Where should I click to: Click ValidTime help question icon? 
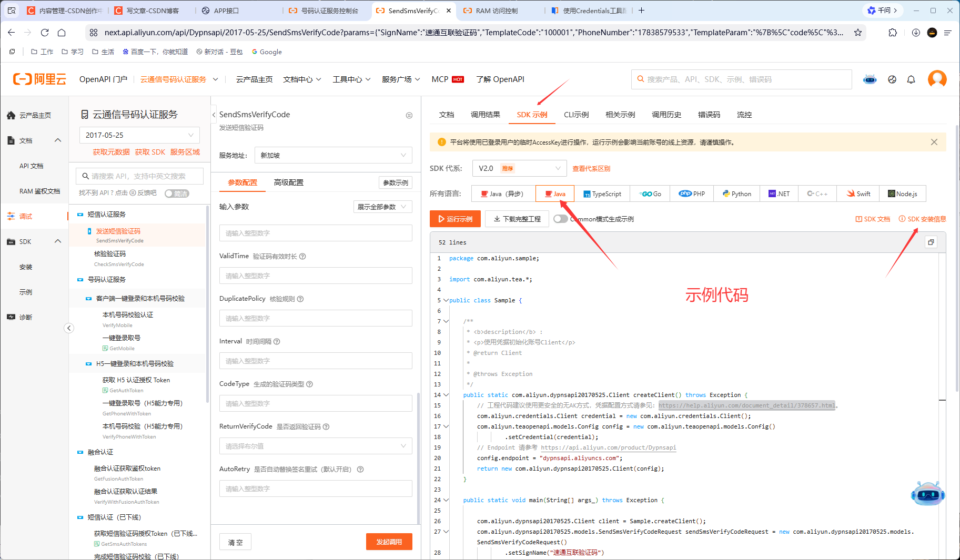click(302, 257)
